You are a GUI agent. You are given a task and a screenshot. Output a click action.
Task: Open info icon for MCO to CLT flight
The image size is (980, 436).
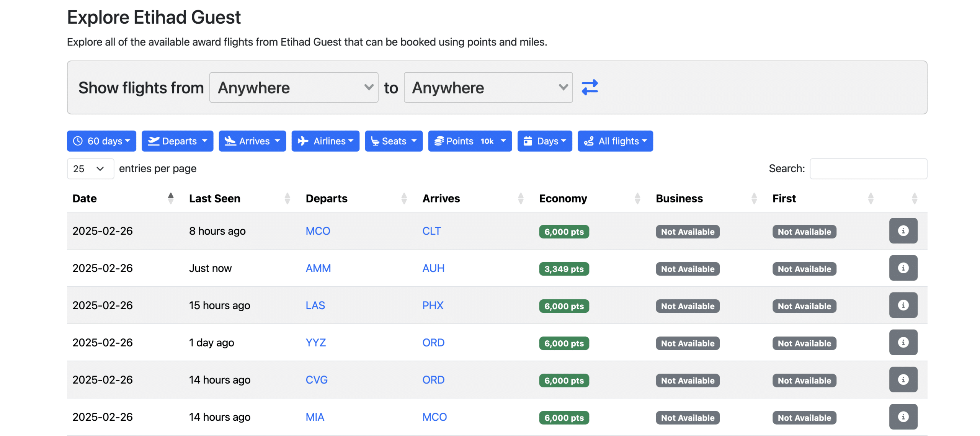click(903, 231)
